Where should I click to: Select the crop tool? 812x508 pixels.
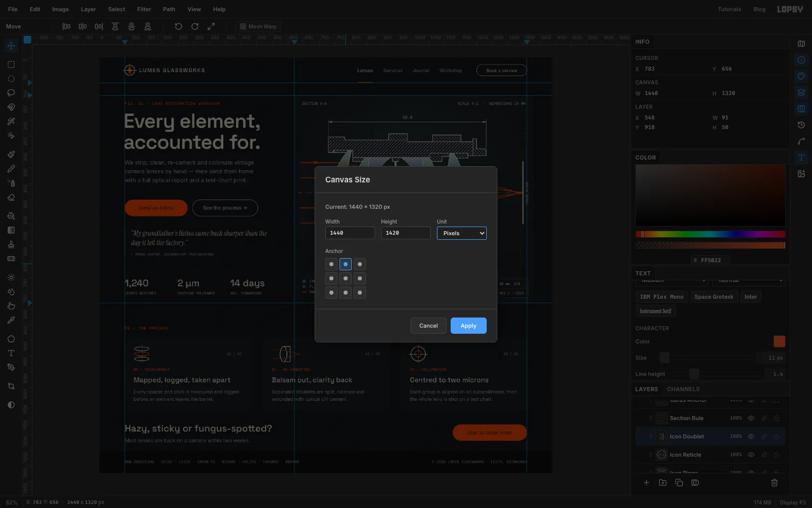(x=11, y=386)
